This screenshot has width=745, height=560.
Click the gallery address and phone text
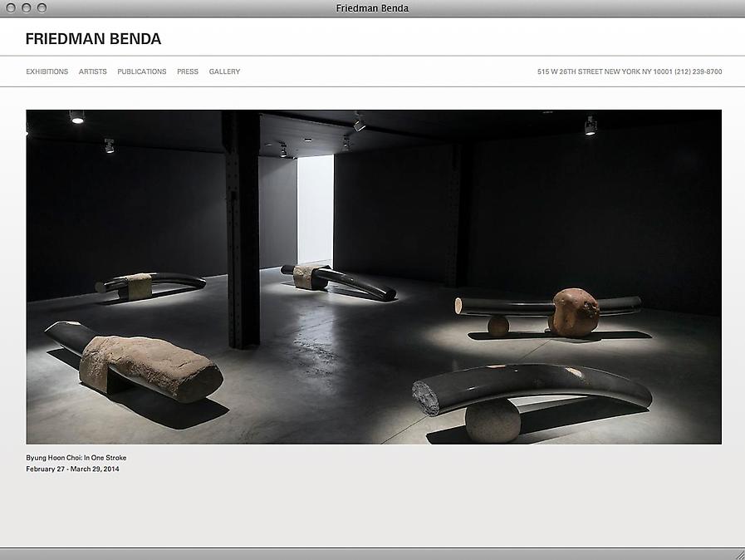(x=630, y=71)
